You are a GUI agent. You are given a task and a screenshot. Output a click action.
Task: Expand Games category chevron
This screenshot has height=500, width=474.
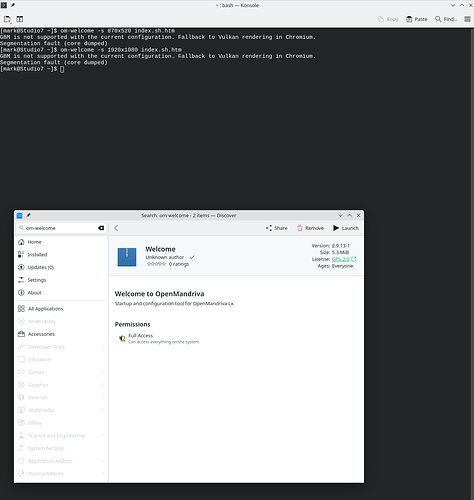pyautogui.click(x=102, y=372)
